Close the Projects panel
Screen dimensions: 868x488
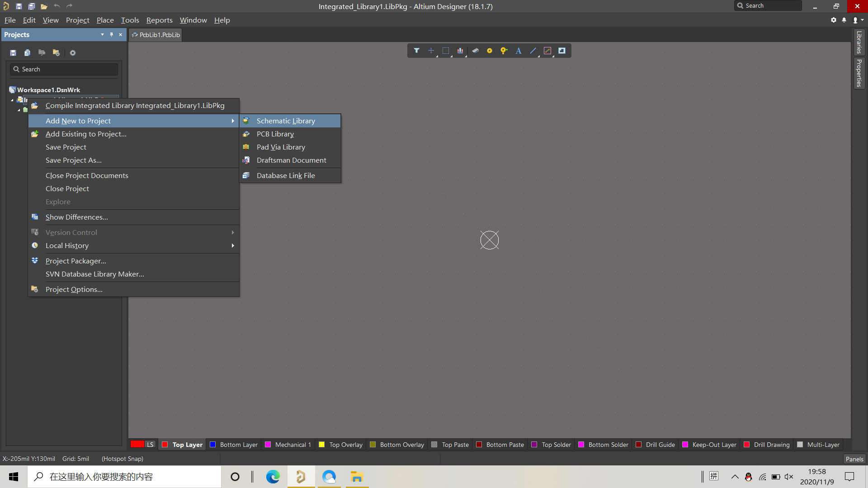click(120, 34)
